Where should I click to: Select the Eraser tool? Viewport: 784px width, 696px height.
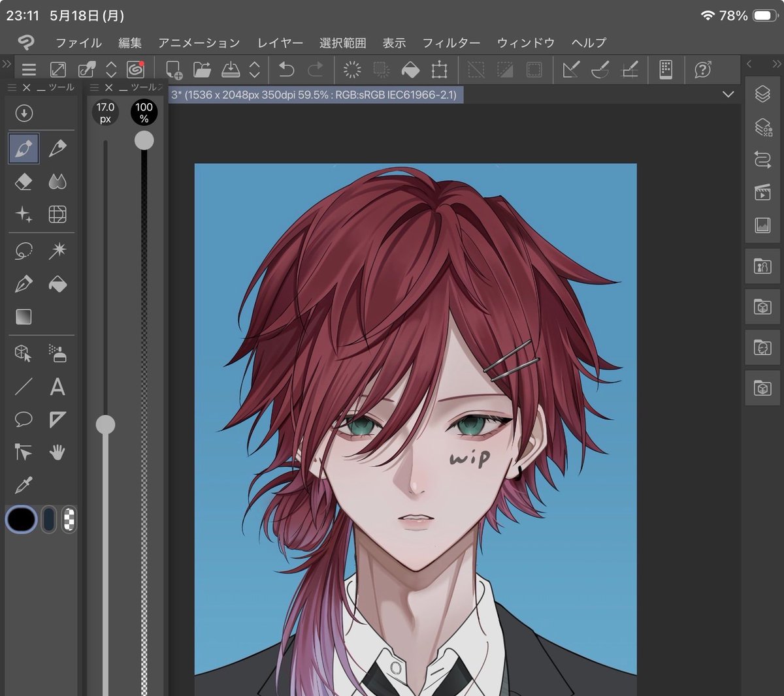[x=24, y=181]
